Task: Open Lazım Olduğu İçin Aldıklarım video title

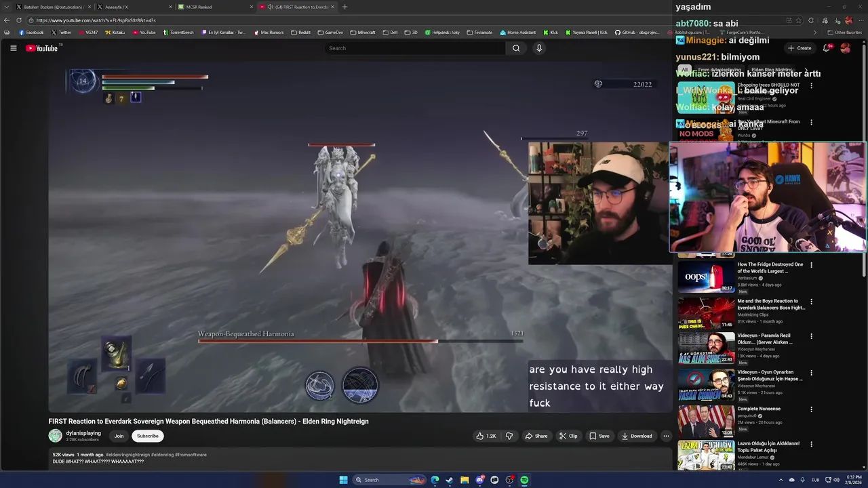Action: [768, 447]
